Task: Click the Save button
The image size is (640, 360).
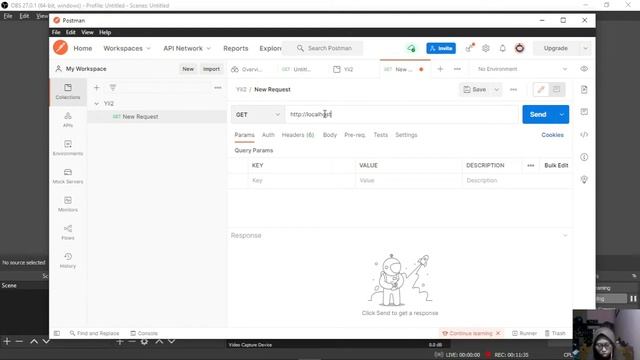Action: click(x=476, y=89)
